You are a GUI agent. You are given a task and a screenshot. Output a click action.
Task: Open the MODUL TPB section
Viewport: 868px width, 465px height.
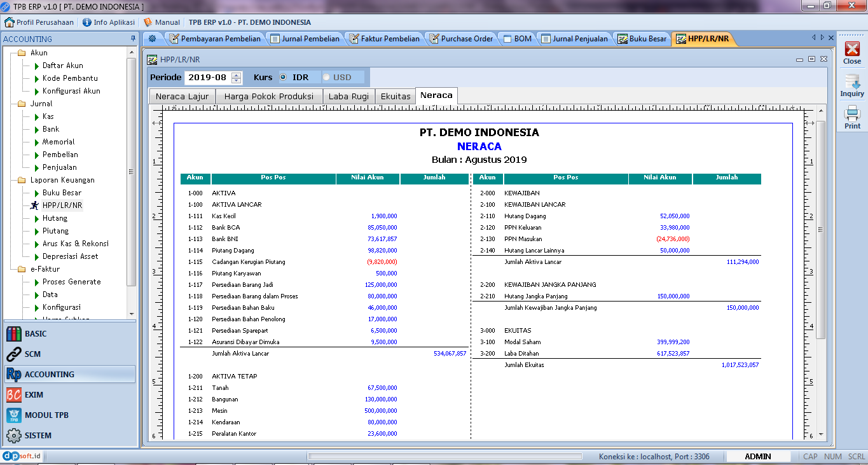coord(46,415)
